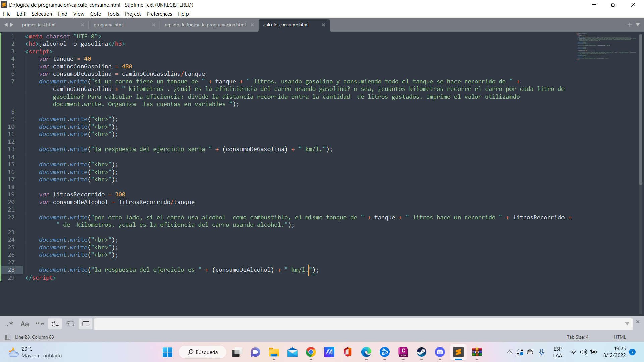The width and height of the screenshot is (644, 362).
Task: Open Mail app from taskbar
Action: (x=292, y=352)
